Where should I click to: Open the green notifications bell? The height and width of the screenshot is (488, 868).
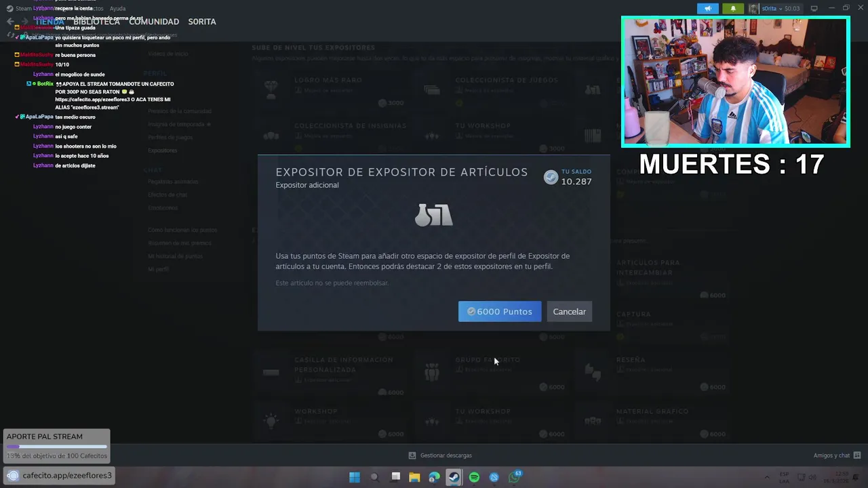[x=733, y=8]
